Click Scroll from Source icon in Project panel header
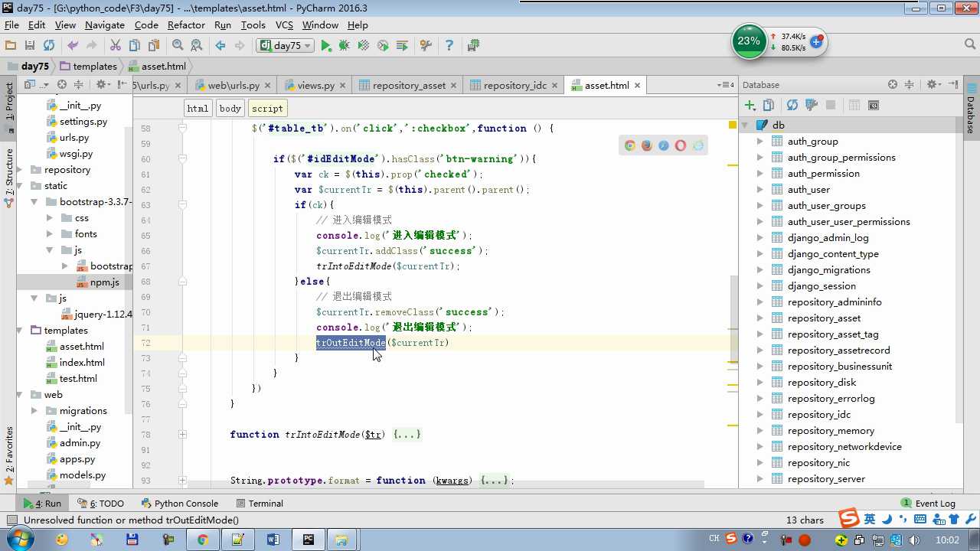The height and width of the screenshot is (551, 980). click(62, 85)
